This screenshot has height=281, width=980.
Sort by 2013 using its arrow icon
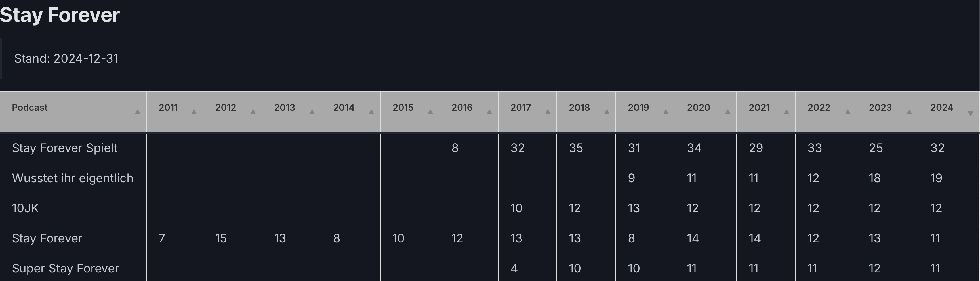coord(312,112)
